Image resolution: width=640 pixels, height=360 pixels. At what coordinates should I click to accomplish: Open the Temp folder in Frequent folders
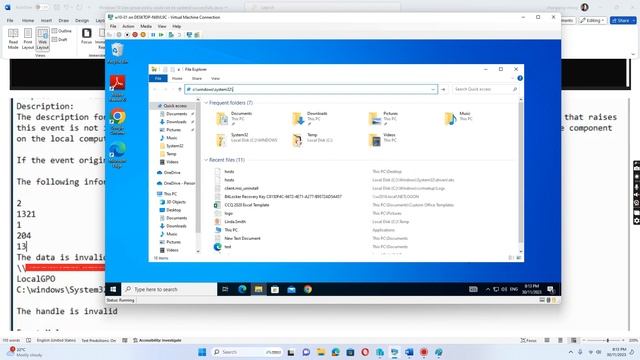point(312,140)
